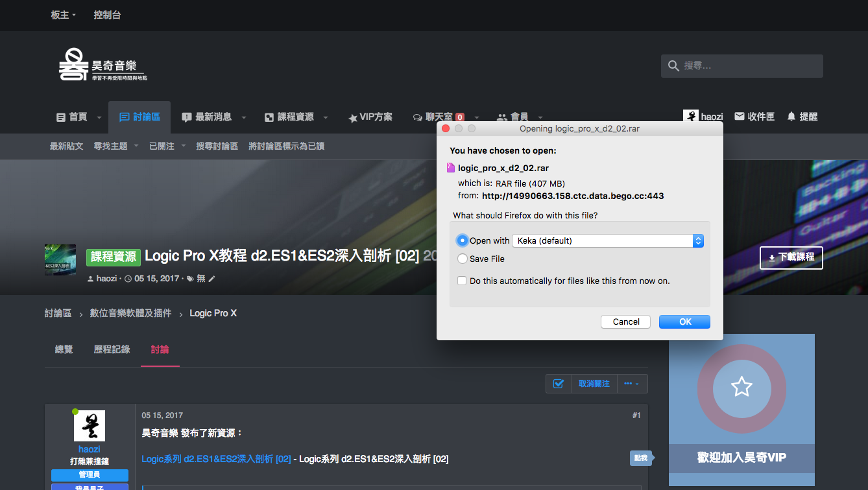Viewport: 868px width, 490px height.
Task: Check Do this automatically for files
Action: pos(462,281)
